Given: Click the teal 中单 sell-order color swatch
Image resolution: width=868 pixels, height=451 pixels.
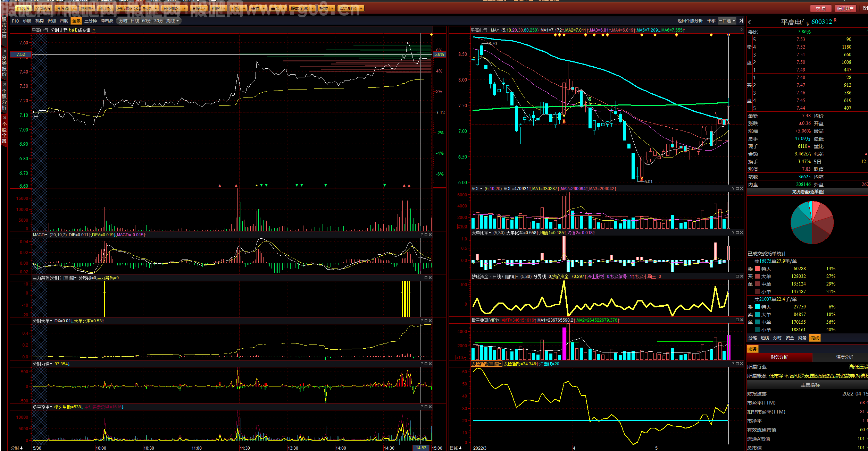Looking at the screenshot, I should (x=758, y=322).
